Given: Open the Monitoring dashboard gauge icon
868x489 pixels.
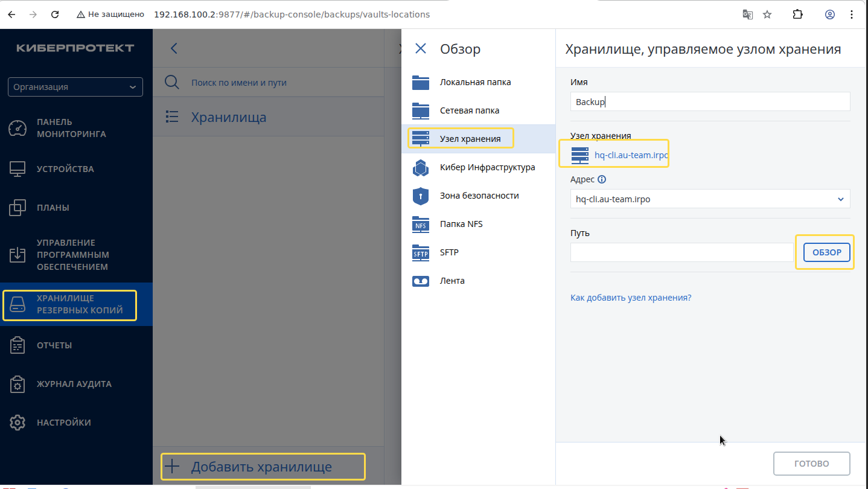Looking at the screenshot, I should 18,128.
